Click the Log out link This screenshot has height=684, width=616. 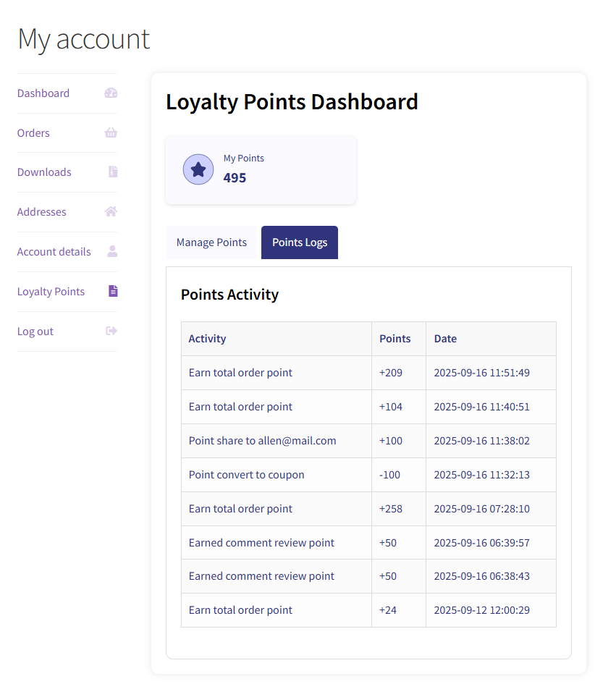coord(35,332)
